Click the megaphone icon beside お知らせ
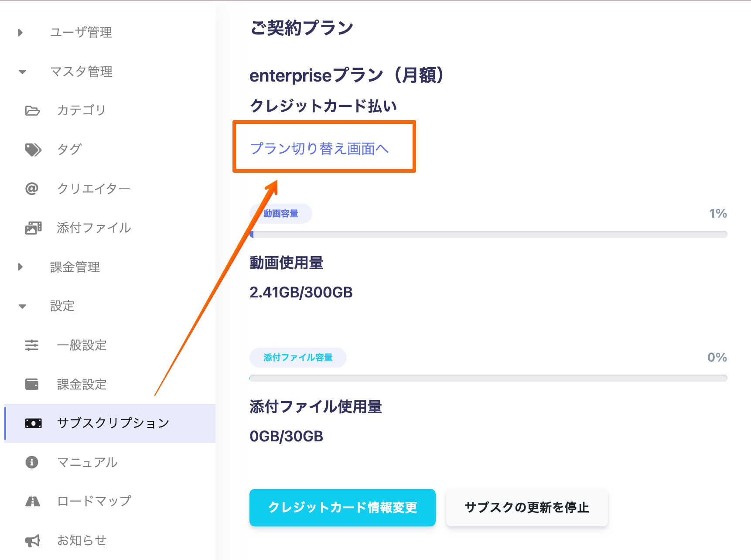The width and height of the screenshot is (751, 560). point(33,540)
